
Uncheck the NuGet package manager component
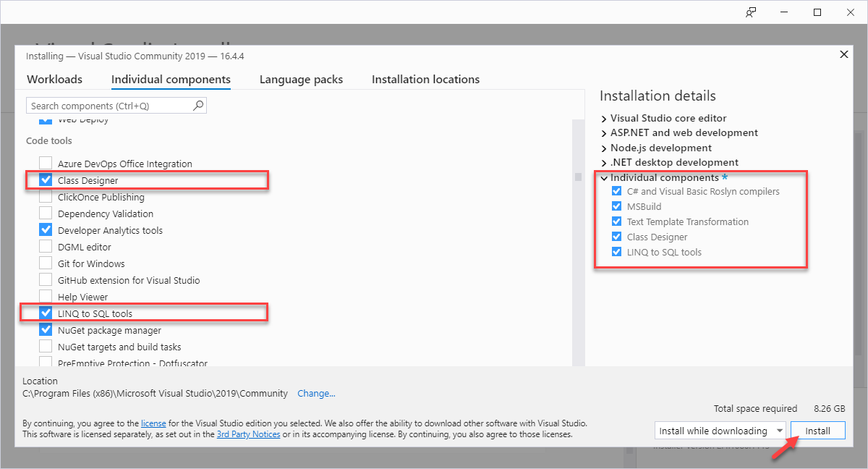pos(46,330)
